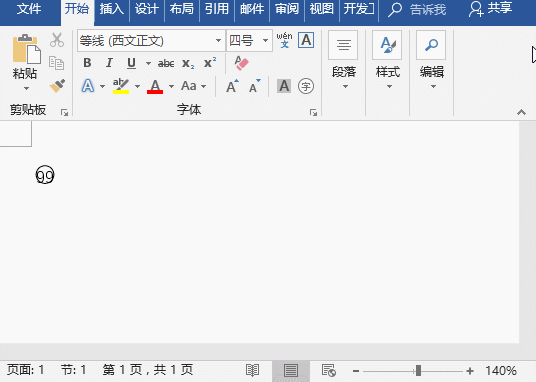The height and width of the screenshot is (382, 536).
Task: Switch to the Insert (插入) tab
Action: click(112, 9)
